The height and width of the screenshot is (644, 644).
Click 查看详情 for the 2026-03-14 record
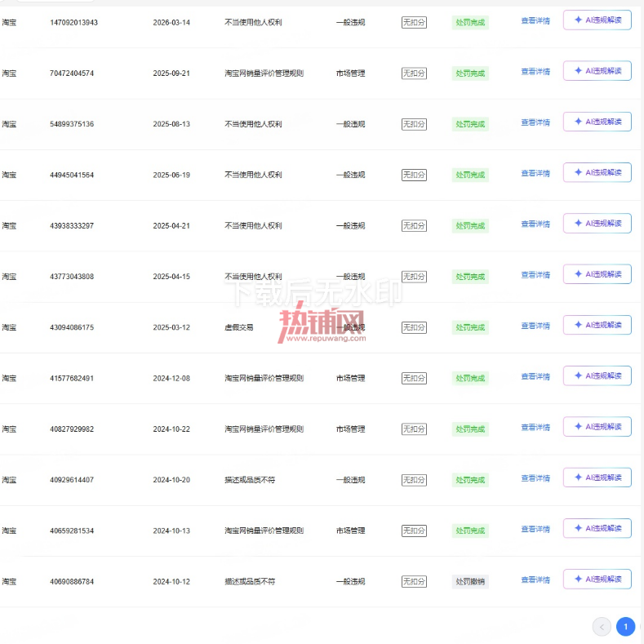click(535, 20)
